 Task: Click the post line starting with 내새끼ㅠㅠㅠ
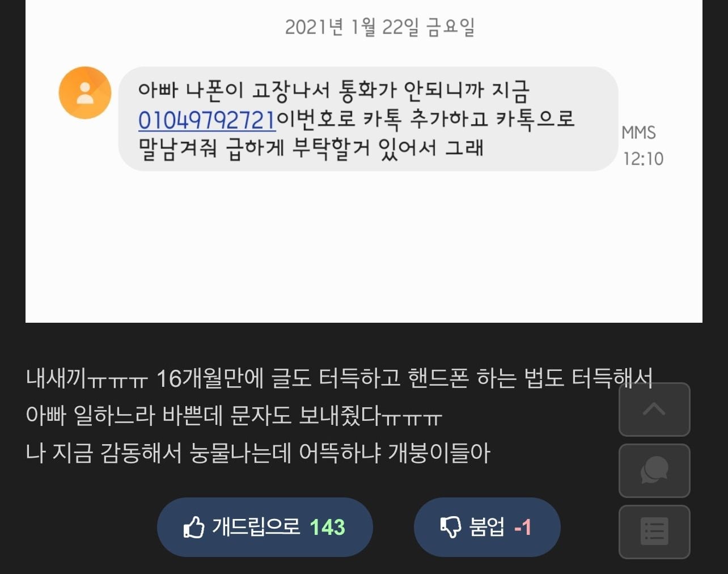tap(339, 378)
